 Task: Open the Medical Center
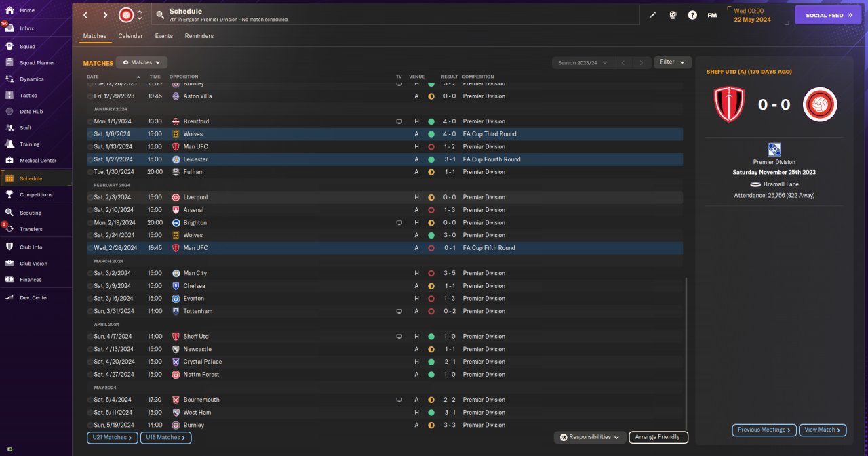38,161
